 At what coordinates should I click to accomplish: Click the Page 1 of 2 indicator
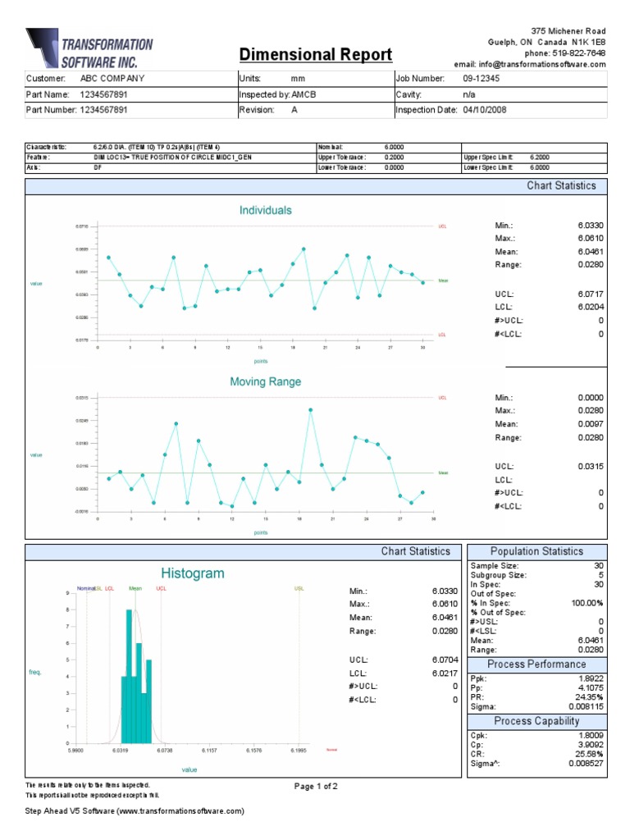point(316,786)
